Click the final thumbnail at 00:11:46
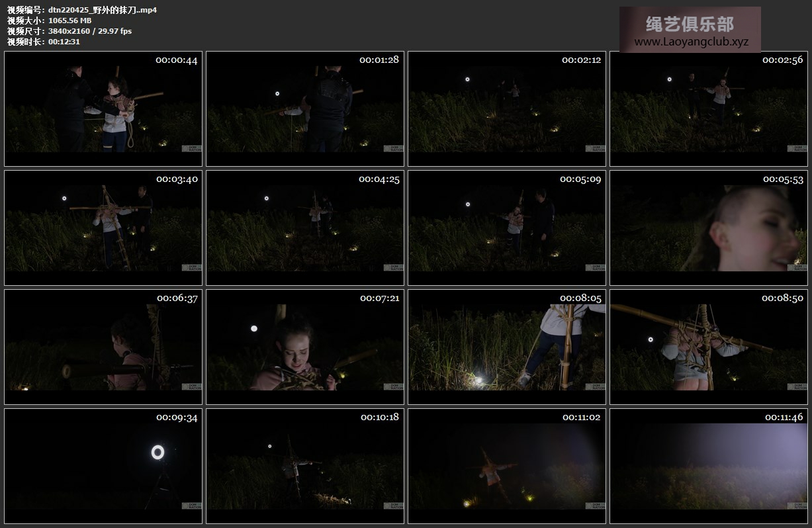 709,466
